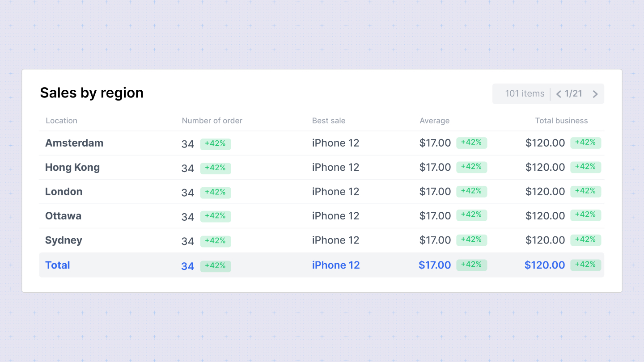Open the Total business column header
Viewport: 644px width, 362px height.
pyautogui.click(x=561, y=121)
